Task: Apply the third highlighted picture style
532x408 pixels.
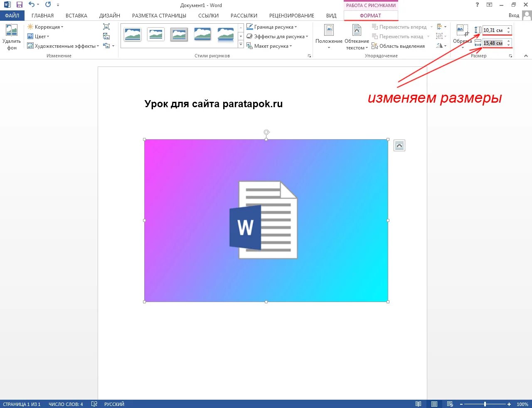Action: [179, 34]
